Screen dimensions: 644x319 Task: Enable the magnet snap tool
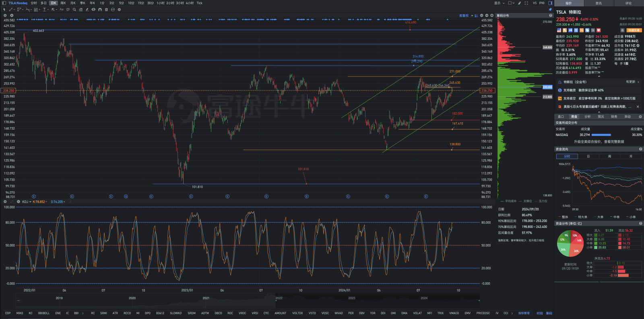coord(100,9)
